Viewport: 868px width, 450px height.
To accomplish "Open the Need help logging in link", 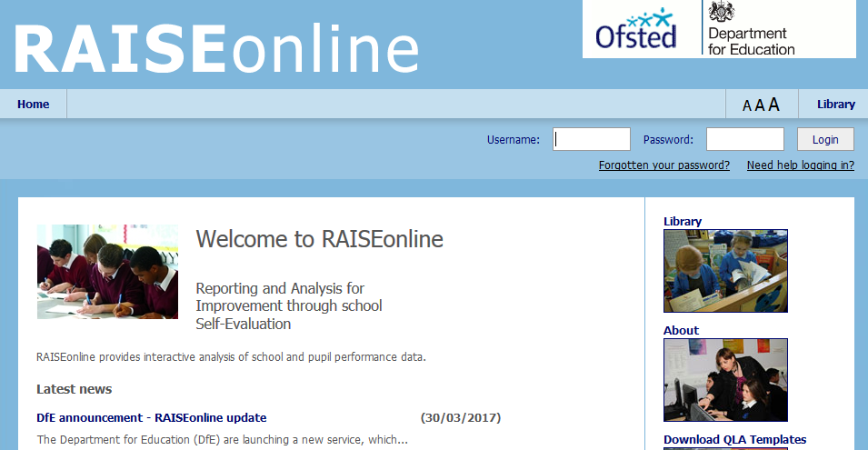I will (801, 165).
